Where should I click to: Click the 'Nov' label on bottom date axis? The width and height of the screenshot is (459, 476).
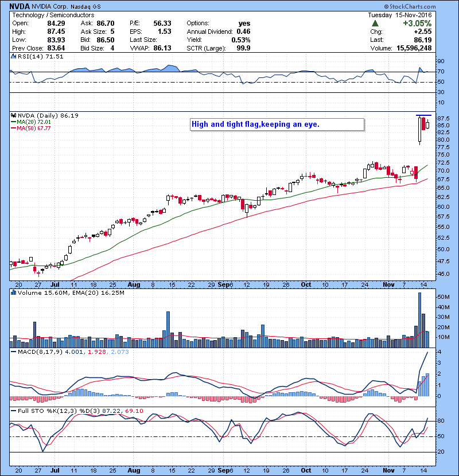(388, 470)
